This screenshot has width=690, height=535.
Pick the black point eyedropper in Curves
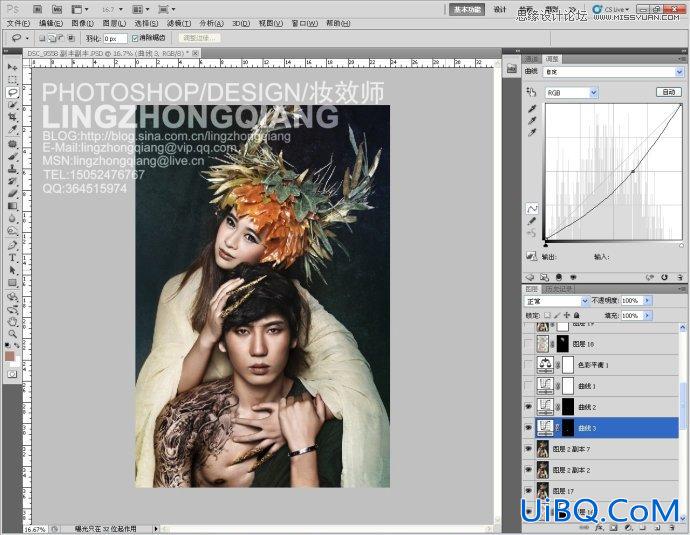click(532, 109)
